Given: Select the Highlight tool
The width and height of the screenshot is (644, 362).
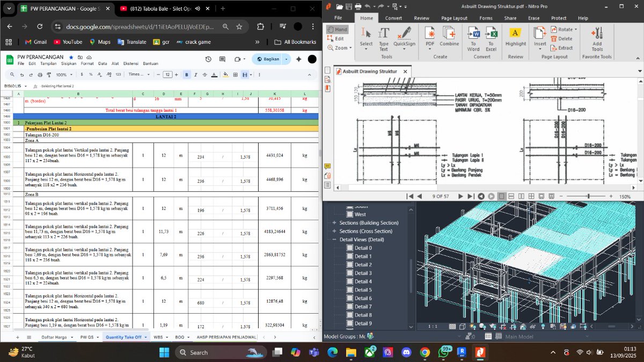Looking at the screenshot, I should coord(515,37).
